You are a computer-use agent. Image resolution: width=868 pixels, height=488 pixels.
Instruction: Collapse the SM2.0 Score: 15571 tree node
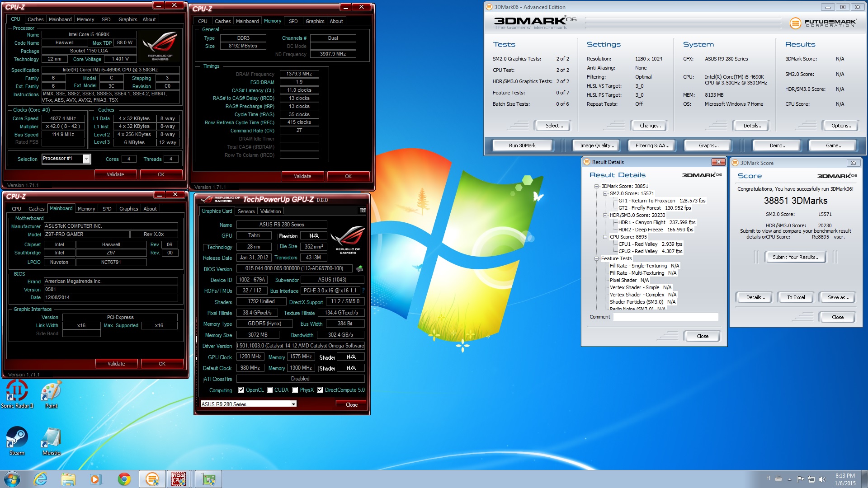coord(605,193)
